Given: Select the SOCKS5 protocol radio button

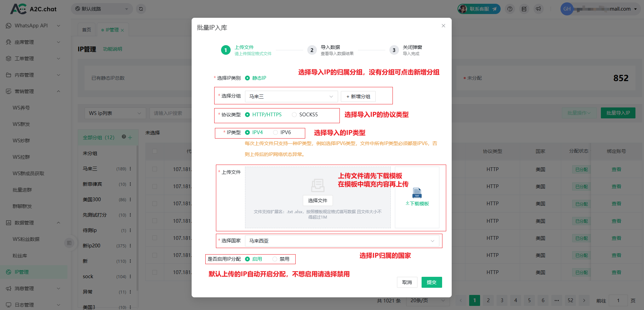Looking at the screenshot, I should coord(294,115).
